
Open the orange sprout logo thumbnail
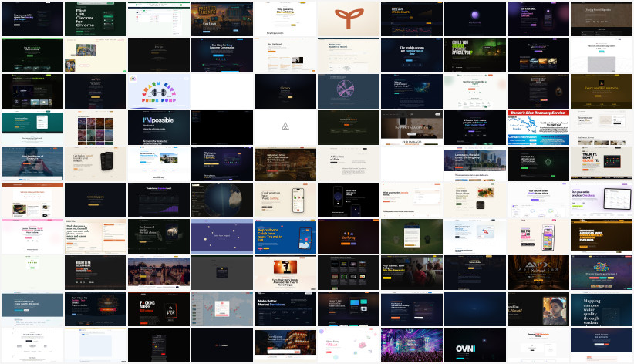pyautogui.click(x=349, y=19)
